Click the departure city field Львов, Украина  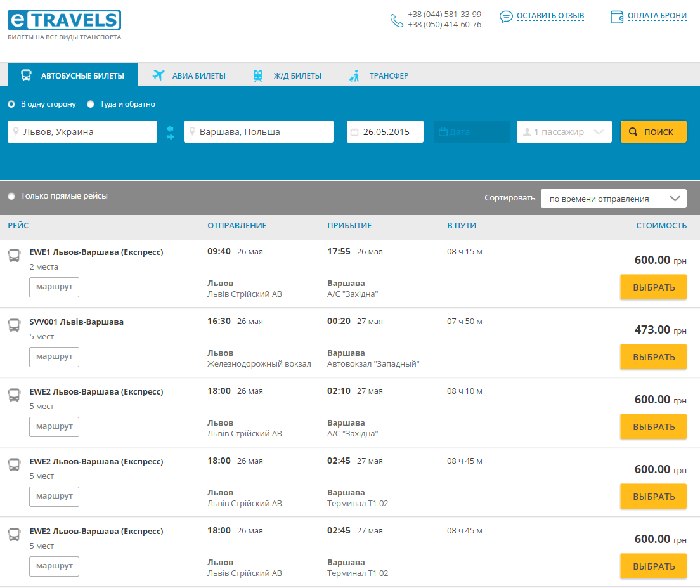(82, 132)
